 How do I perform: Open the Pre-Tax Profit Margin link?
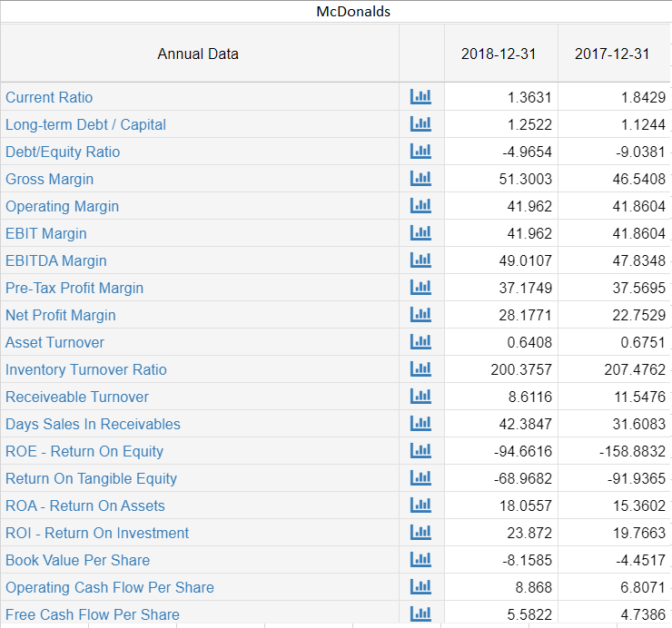pyautogui.click(x=74, y=288)
